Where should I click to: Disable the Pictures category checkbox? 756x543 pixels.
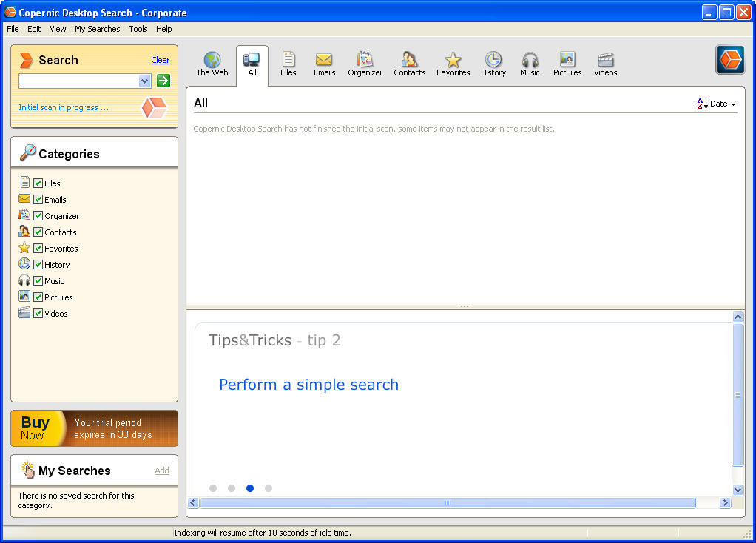pyautogui.click(x=38, y=297)
